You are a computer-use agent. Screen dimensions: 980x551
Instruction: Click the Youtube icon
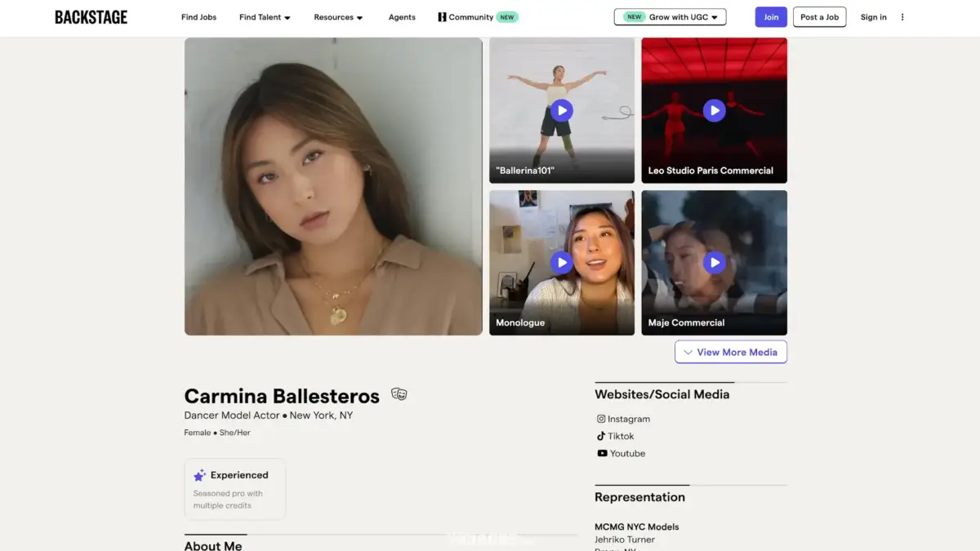(x=602, y=453)
